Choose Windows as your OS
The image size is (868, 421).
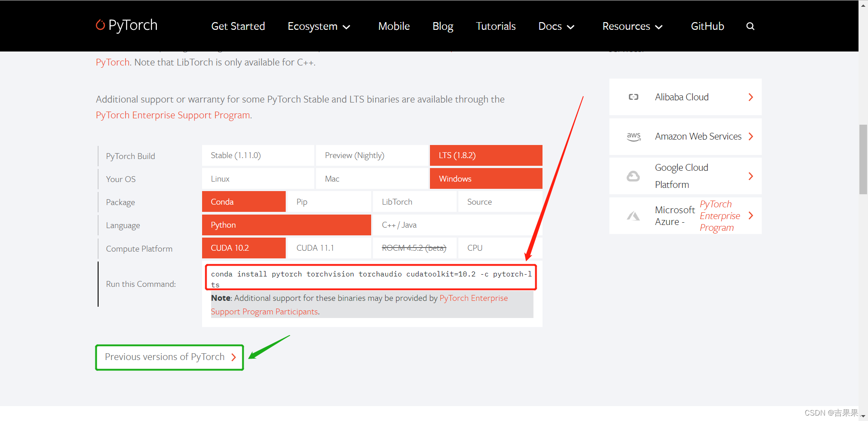point(486,178)
